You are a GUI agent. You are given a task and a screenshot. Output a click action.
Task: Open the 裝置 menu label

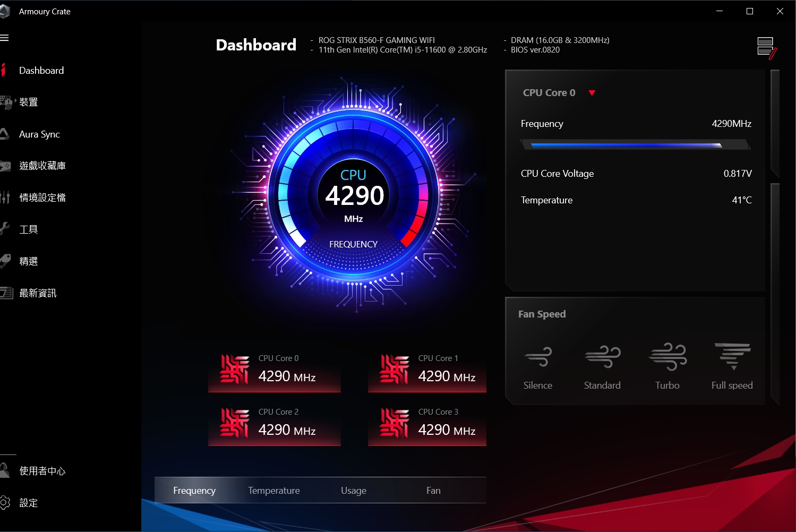coord(29,102)
